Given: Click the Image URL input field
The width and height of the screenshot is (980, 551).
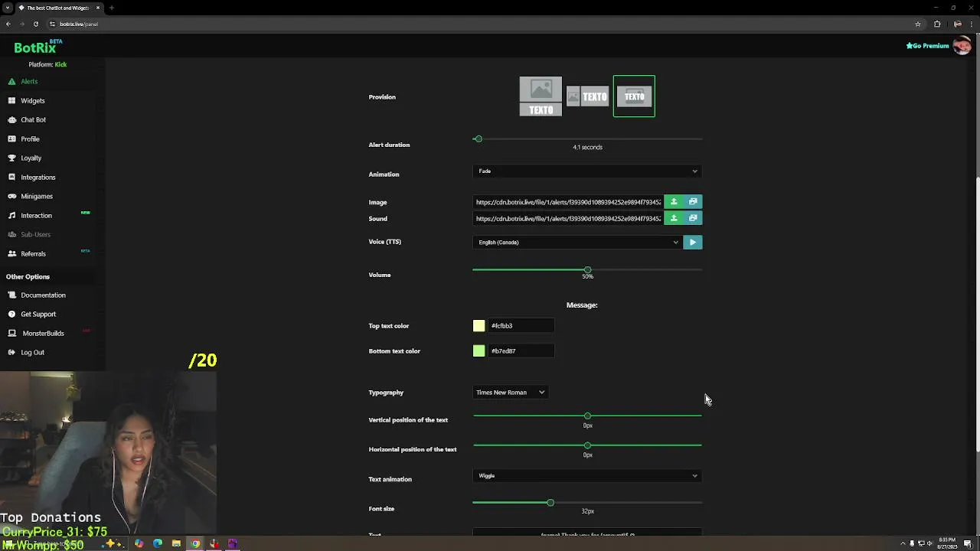Looking at the screenshot, I should (568, 201).
